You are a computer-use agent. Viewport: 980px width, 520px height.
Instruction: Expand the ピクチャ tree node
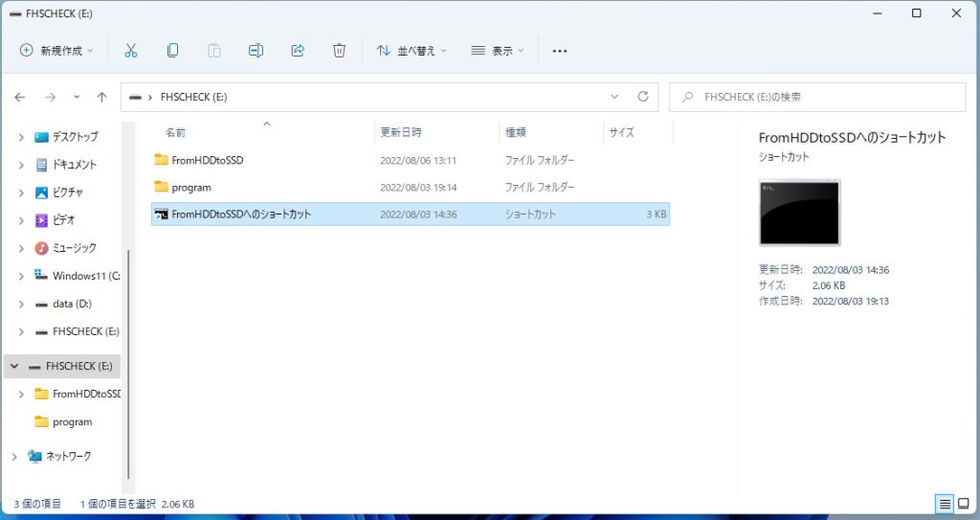tap(21, 192)
